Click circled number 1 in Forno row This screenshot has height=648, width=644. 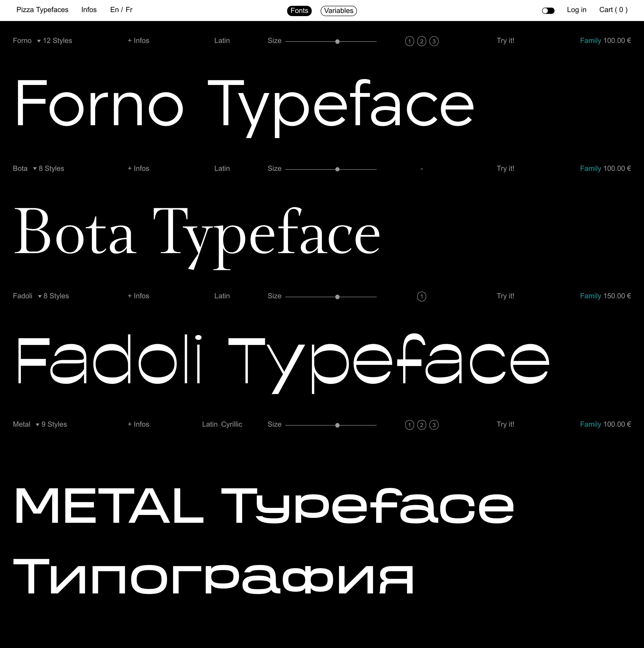point(409,41)
